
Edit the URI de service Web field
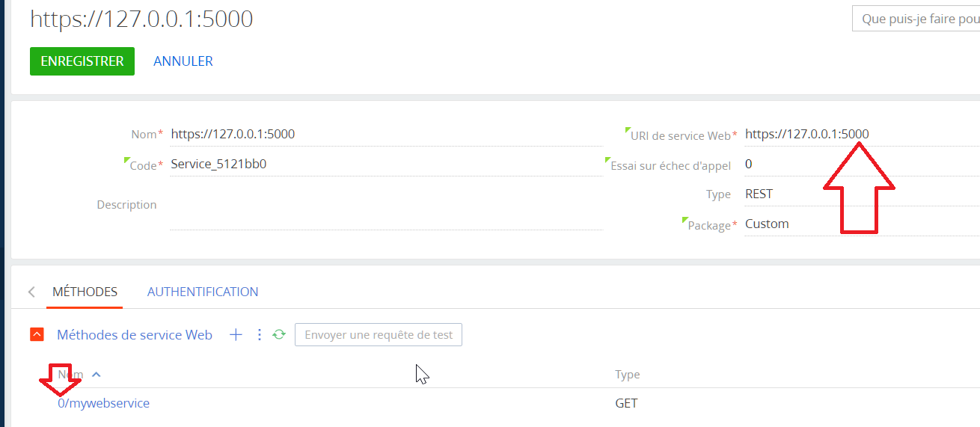coord(862,135)
